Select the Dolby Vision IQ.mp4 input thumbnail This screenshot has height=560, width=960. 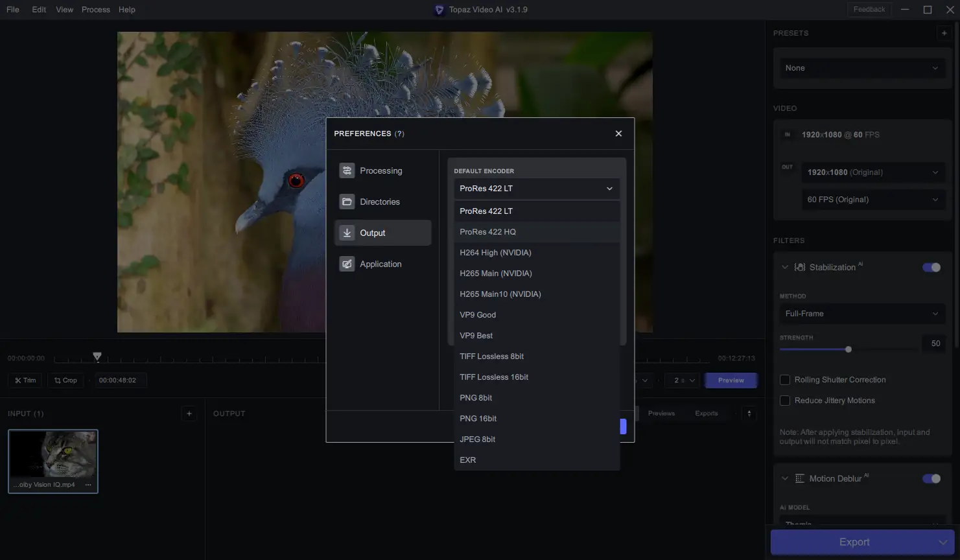click(x=53, y=461)
